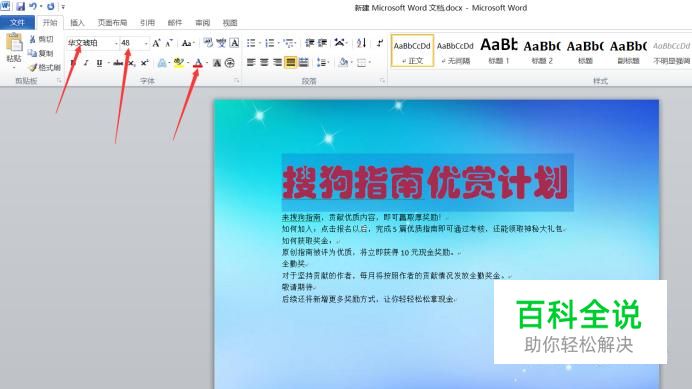The width and height of the screenshot is (692, 389).
Task: Toggle Italic formatting
Action: (86, 63)
